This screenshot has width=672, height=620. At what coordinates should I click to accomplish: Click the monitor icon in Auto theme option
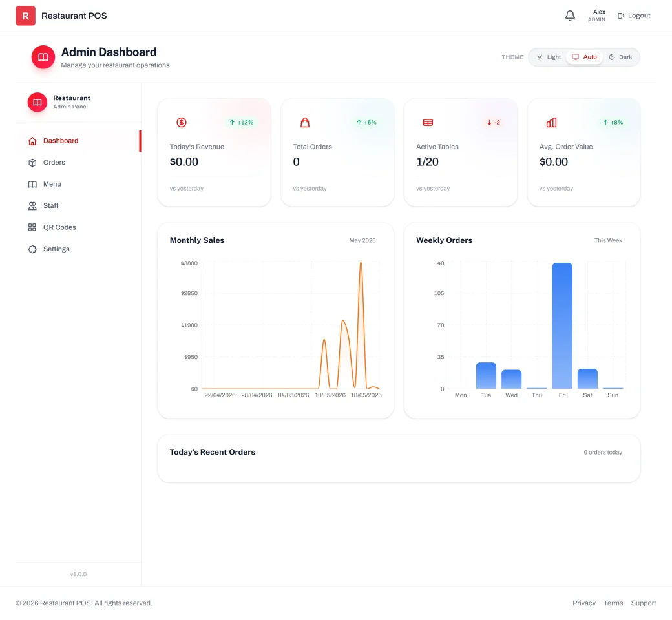coord(576,57)
